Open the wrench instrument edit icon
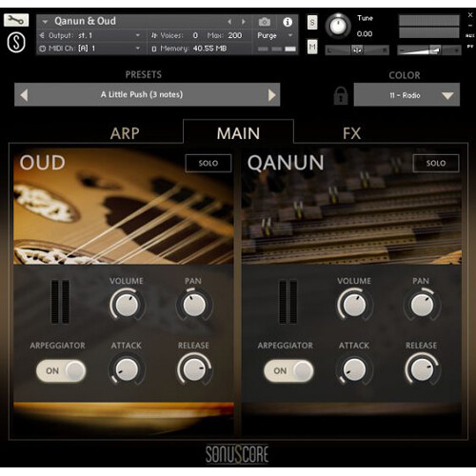476x476 pixels. (16, 20)
